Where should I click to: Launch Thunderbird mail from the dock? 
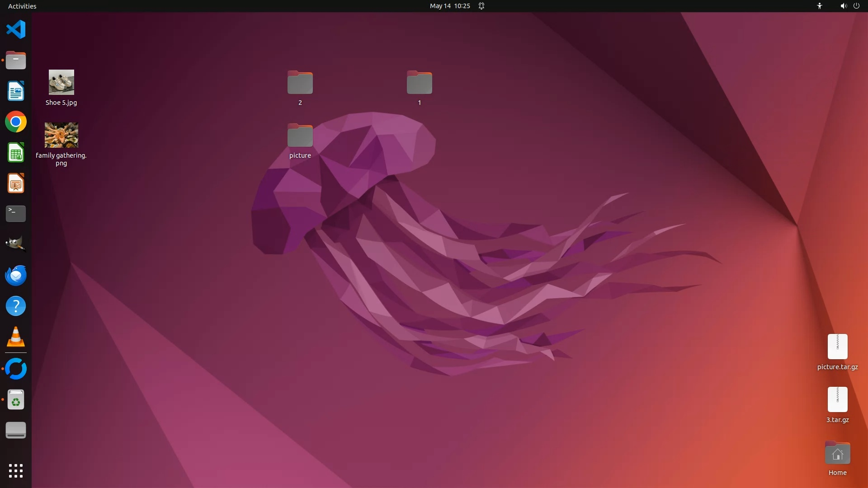tap(16, 275)
